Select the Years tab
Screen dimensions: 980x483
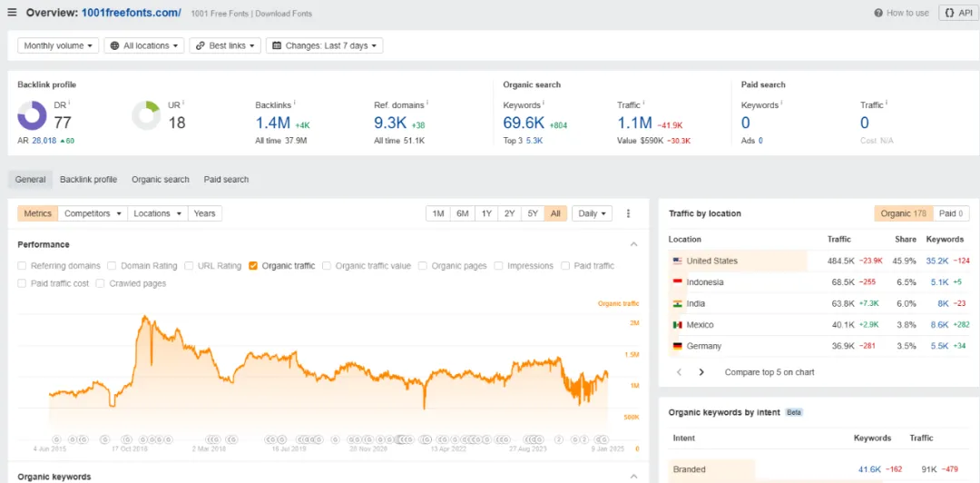(x=204, y=213)
